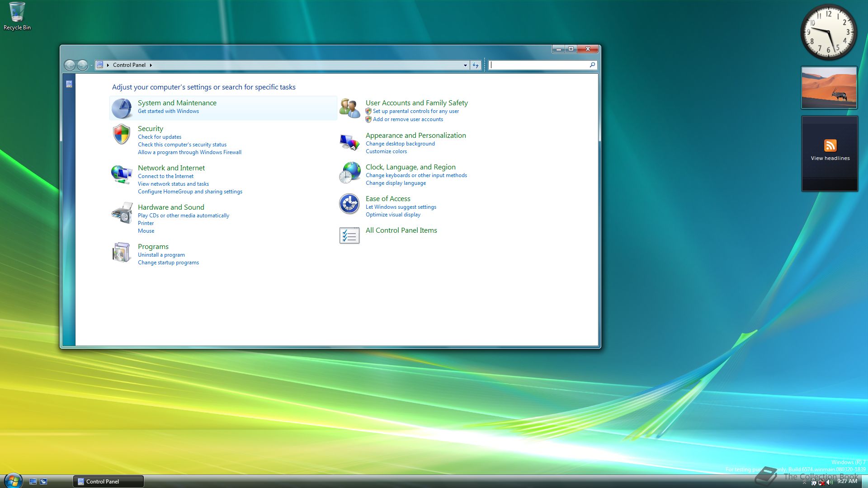The height and width of the screenshot is (488, 868).
Task: Click the Control Panel breadcrumb segment
Action: pyautogui.click(x=129, y=65)
